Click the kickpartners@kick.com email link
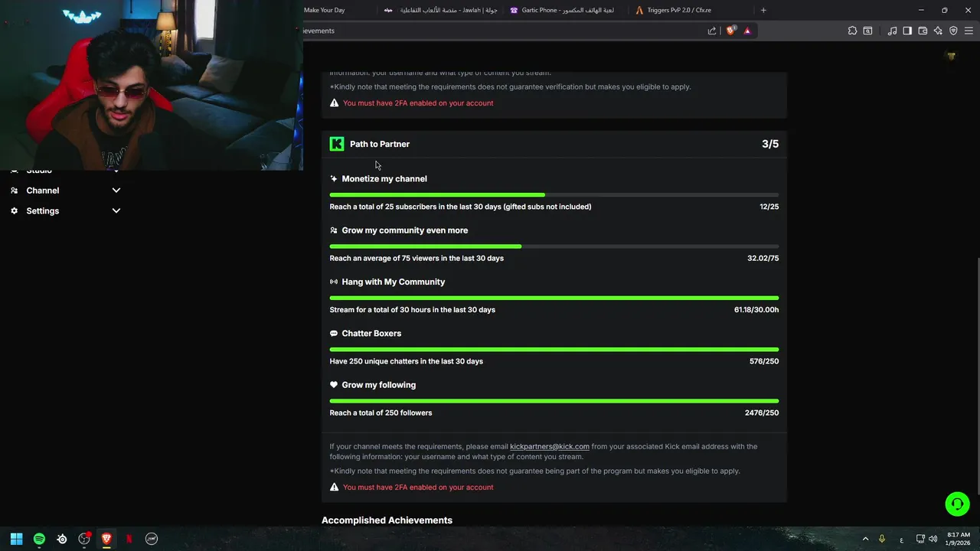980x551 pixels. [x=549, y=446]
